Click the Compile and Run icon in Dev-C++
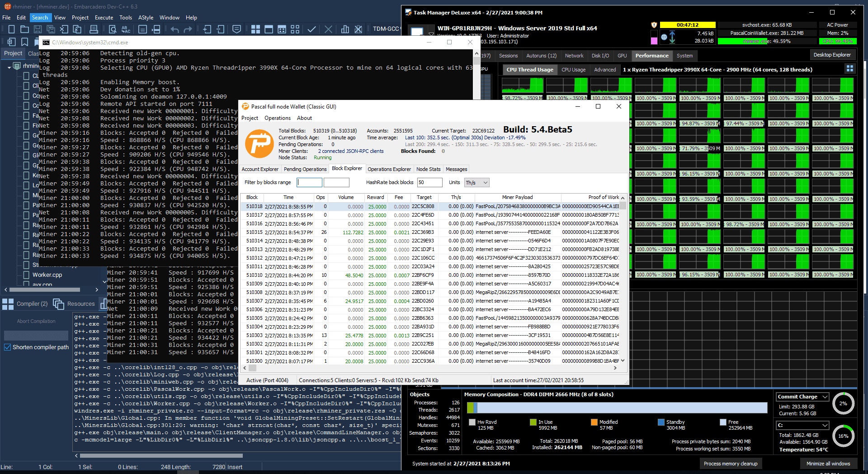The height and width of the screenshot is (474, 868). (282, 29)
